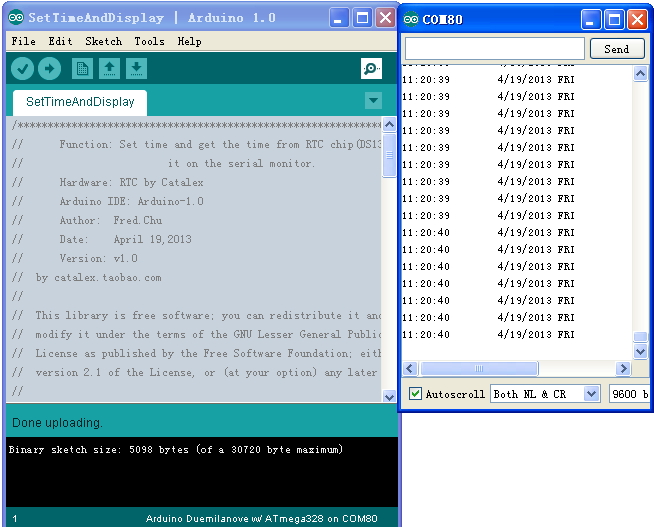Click the serial monitor text input field

click(x=494, y=48)
